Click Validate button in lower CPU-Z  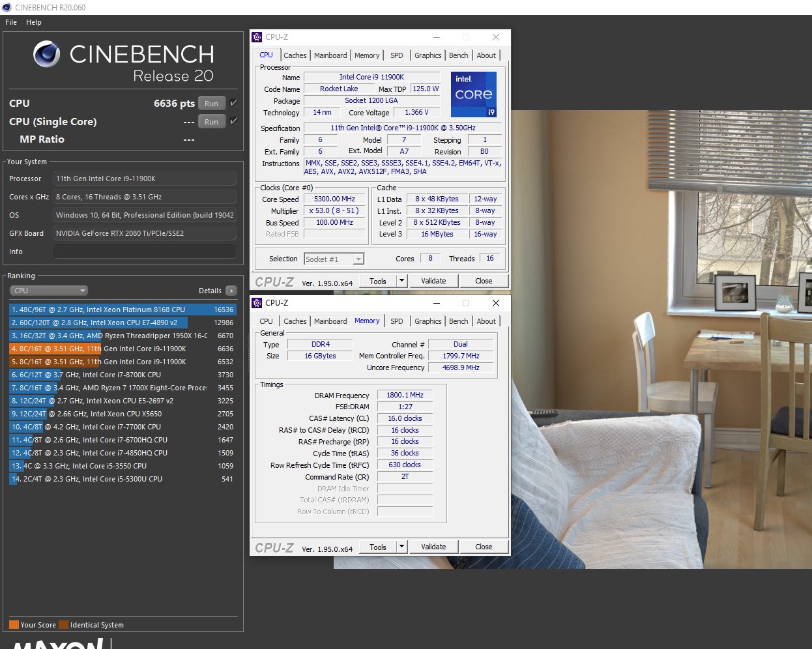point(433,547)
